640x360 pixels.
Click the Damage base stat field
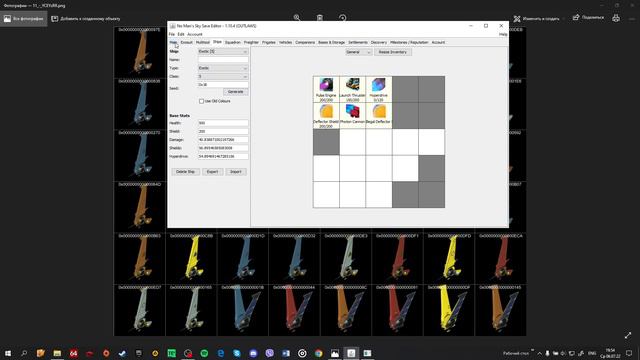223,140
